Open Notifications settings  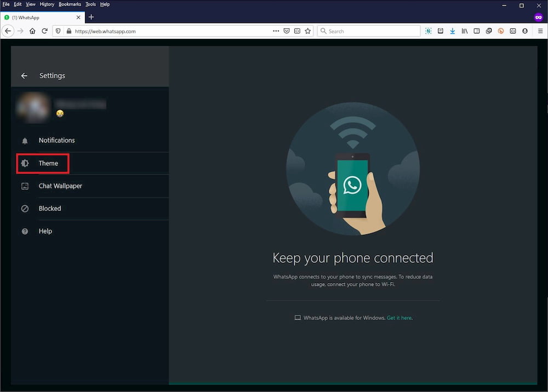[x=90, y=140]
